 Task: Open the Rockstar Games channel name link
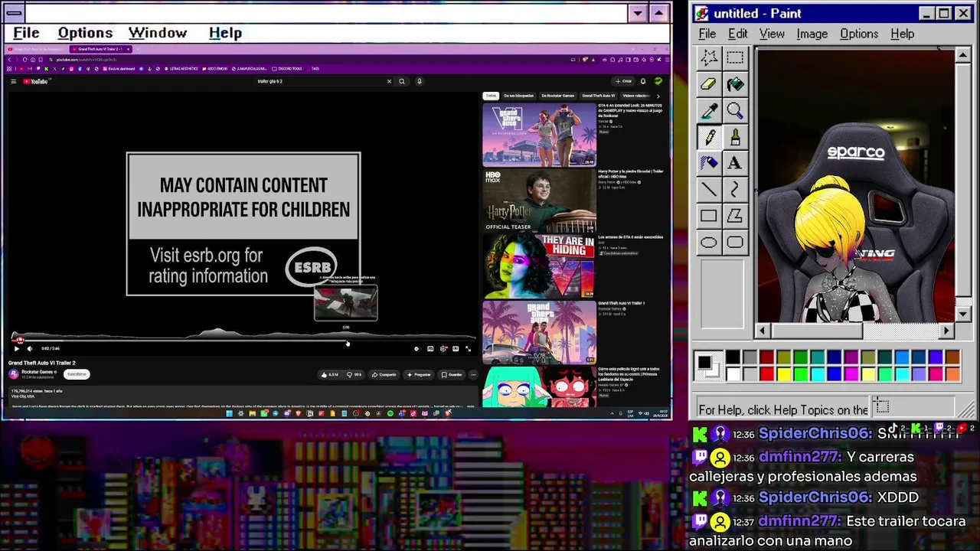38,372
